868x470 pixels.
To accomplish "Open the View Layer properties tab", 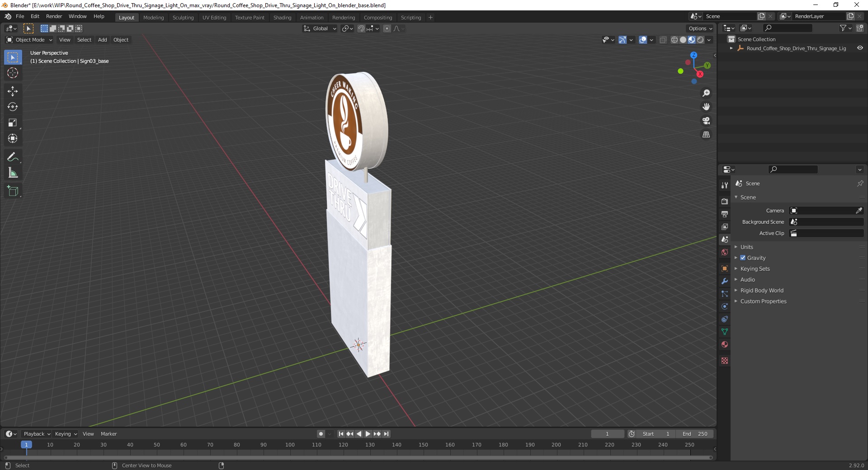I will [x=725, y=226].
